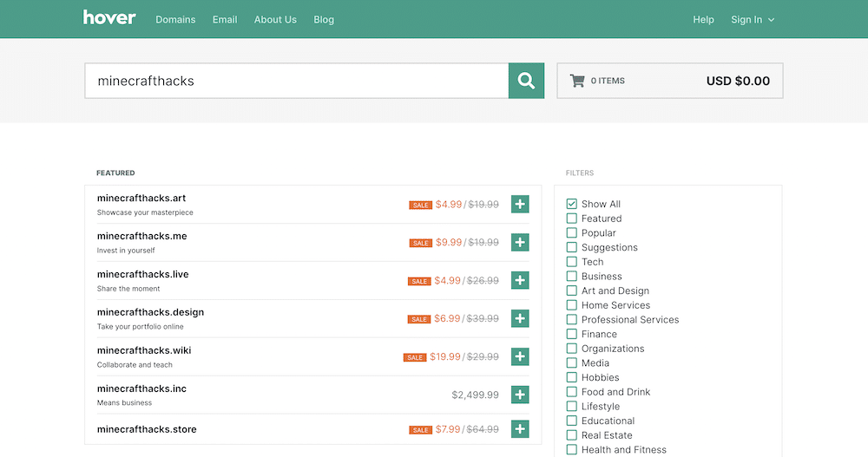Add minecrafthacks.art to cart with plus icon
Viewport: 868px width, 457px height.
click(x=520, y=205)
